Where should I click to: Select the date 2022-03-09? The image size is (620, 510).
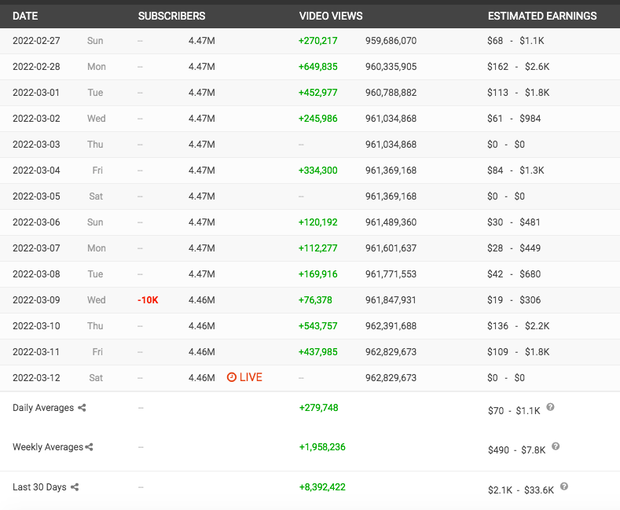36,300
